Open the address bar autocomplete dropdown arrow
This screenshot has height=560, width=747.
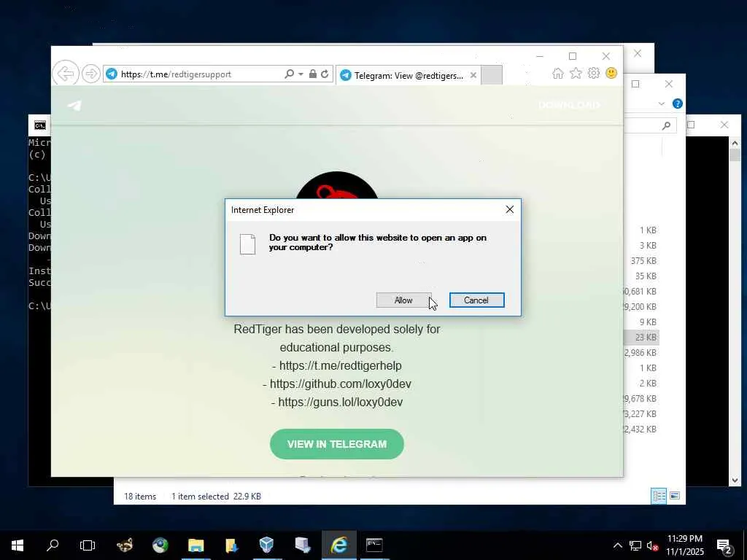(x=301, y=74)
